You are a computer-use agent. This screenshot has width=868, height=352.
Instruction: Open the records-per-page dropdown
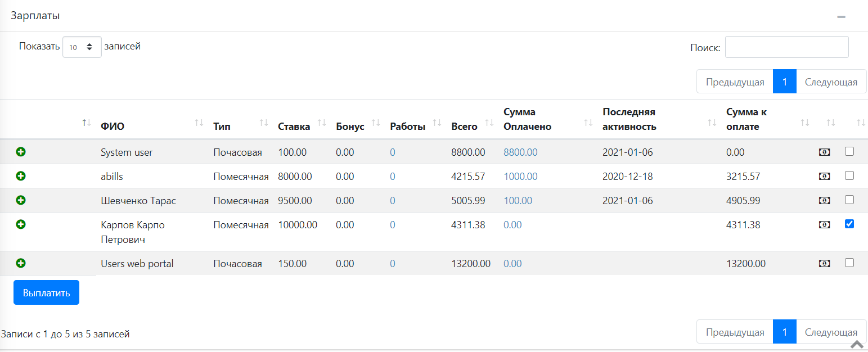tap(82, 47)
